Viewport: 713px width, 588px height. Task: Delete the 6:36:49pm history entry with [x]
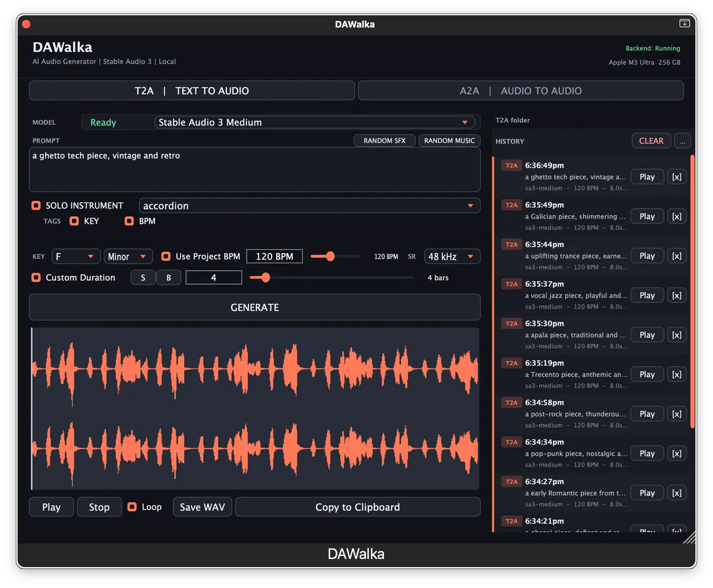[677, 177]
